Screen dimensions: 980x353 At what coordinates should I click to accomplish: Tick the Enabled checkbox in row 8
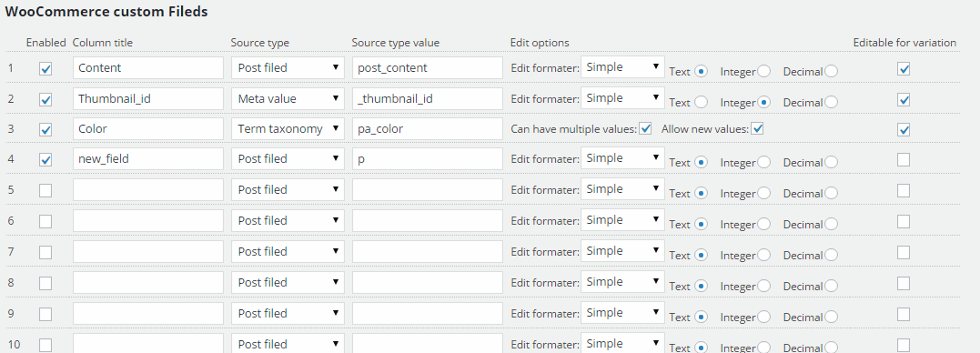(x=45, y=283)
